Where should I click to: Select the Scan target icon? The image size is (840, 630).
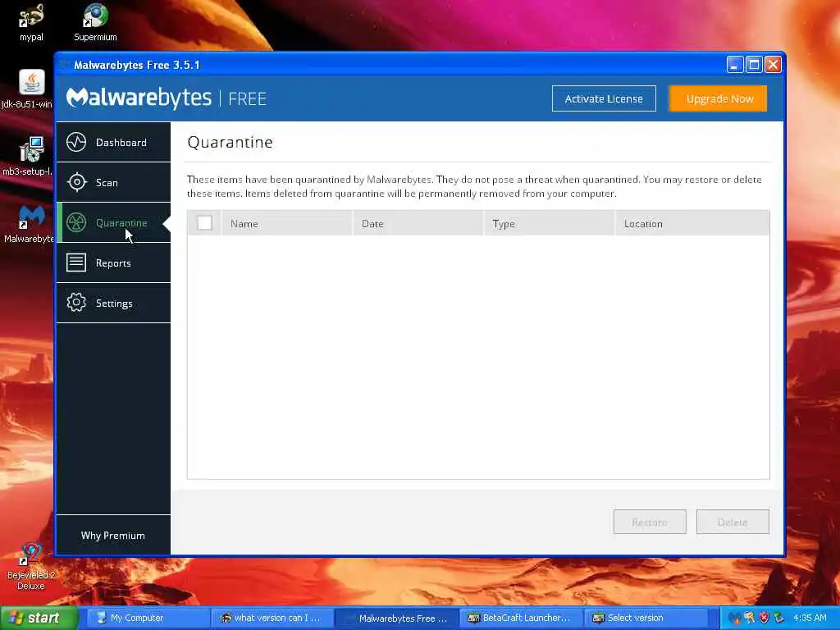coord(76,182)
